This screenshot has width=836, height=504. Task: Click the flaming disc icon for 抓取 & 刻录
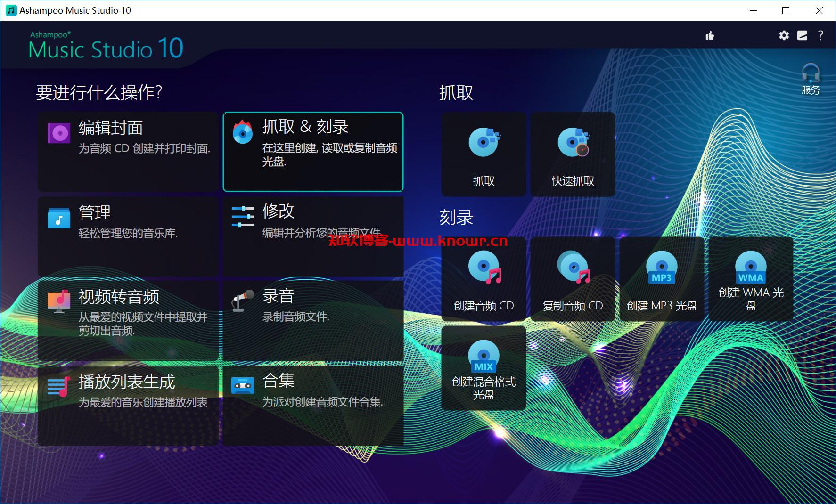coord(243,131)
